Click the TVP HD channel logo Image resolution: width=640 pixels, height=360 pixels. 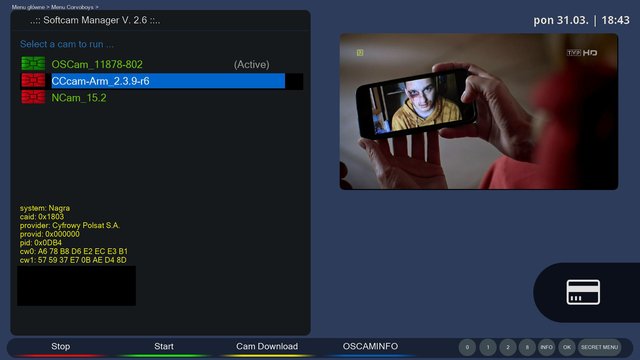tap(582, 53)
